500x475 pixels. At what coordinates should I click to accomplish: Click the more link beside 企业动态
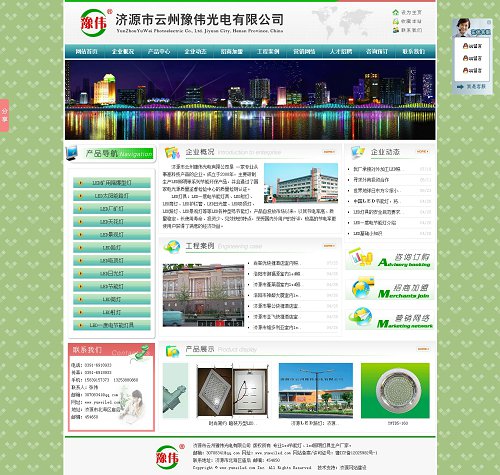pyautogui.click(x=423, y=151)
